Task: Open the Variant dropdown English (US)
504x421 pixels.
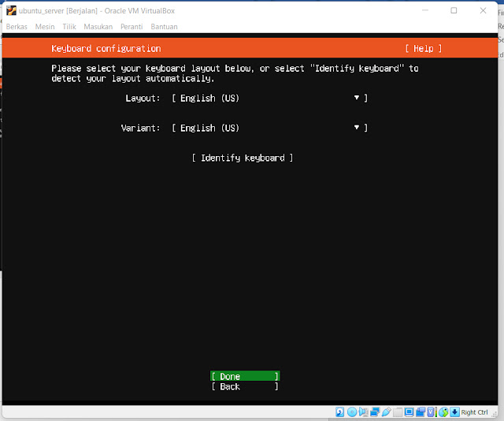Action: point(269,128)
